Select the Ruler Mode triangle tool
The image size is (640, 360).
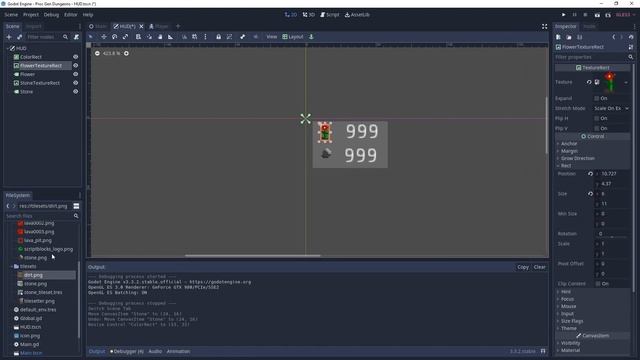tap(171, 37)
